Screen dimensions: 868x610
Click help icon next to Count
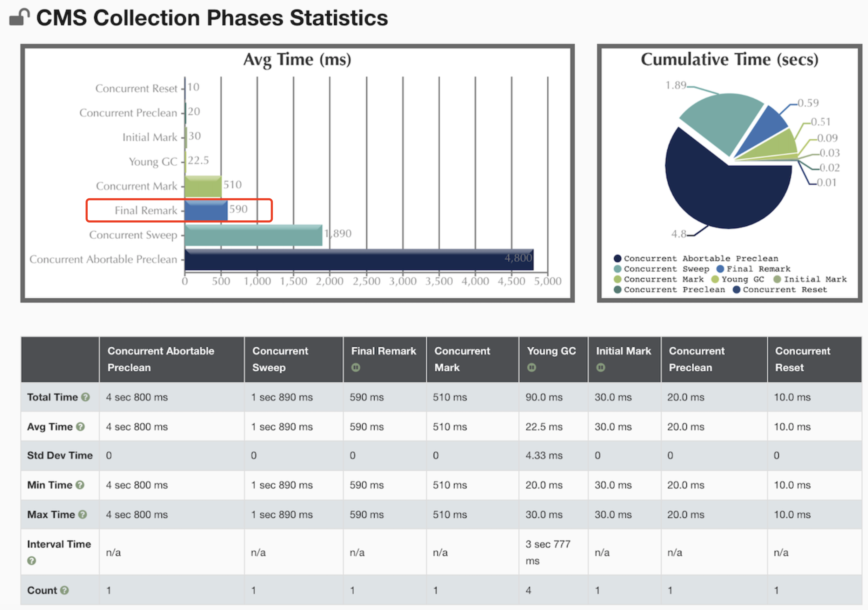pyautogui.click(x=65, y=590)
